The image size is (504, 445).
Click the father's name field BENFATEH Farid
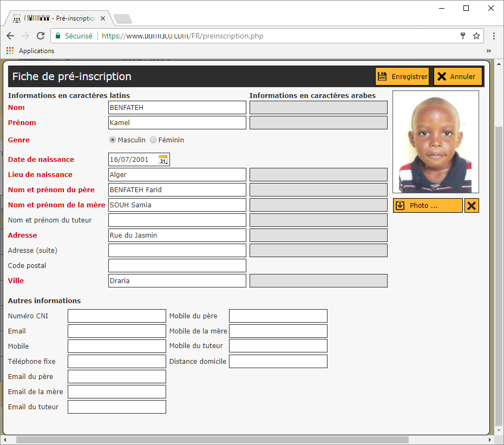pyautogui.click(x=177, y=189)
